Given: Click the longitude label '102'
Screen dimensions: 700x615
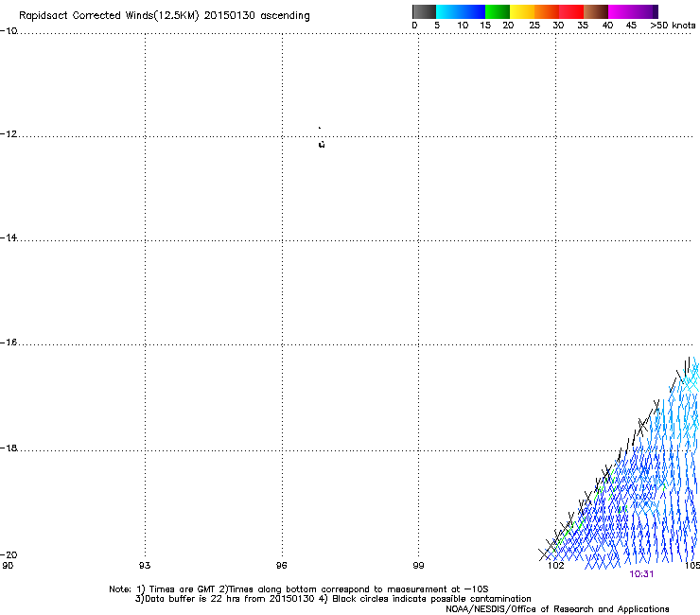Looking at the screenshot, I should coord(555,566).
